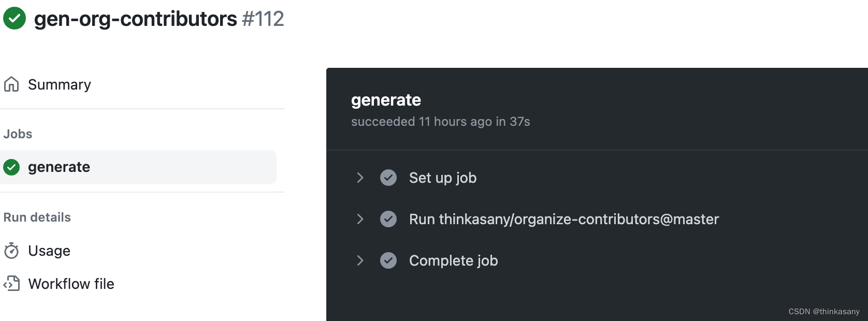Image resolution: width=868 pixels, height=321 pixels.
Task: Select the generate job in the sidebar
Action: pyautogui.click(x=59, y=167)
